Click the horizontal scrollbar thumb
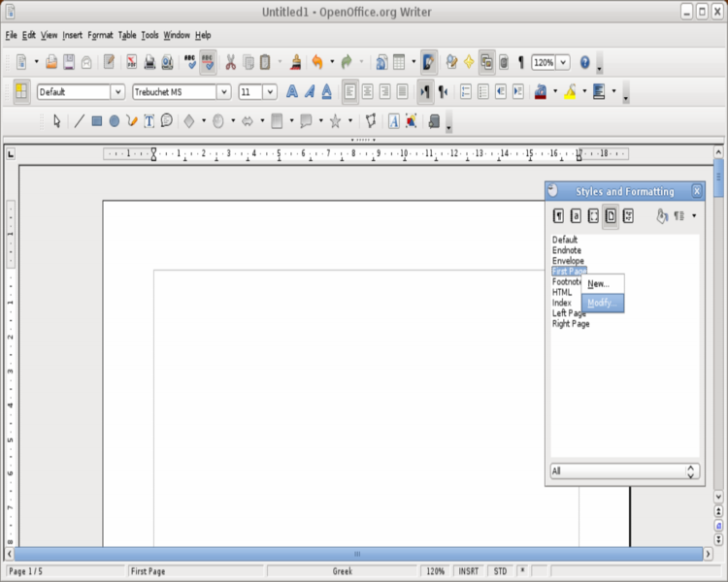This screenshot has height=582, width=728. (x=357, y=554)
